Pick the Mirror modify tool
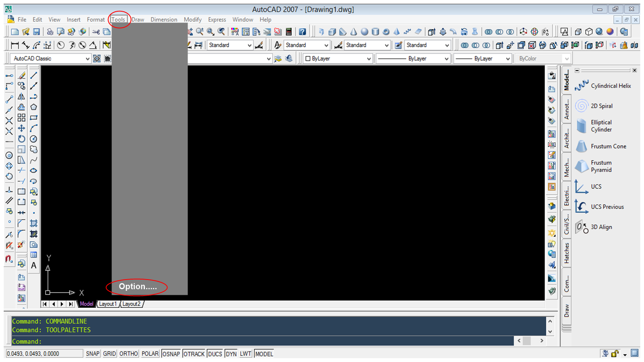The image size is (644, 362). point(22,97)
